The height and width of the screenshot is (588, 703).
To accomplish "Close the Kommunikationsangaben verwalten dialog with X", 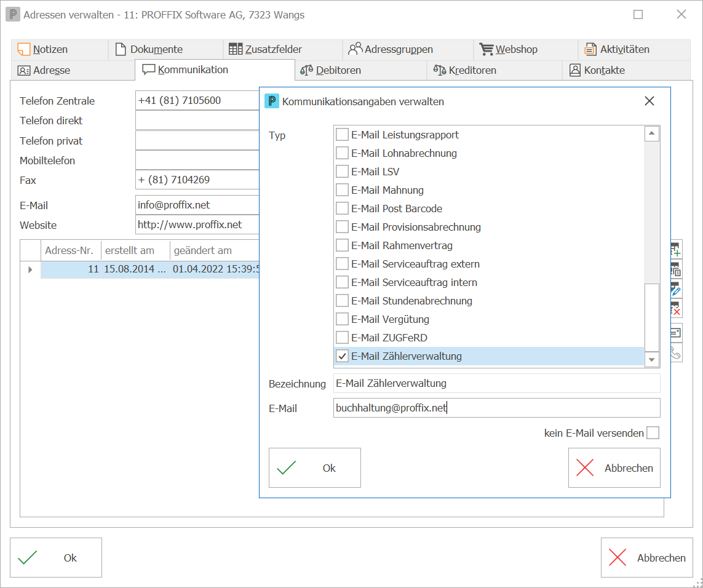I will [x=649, y=101].
